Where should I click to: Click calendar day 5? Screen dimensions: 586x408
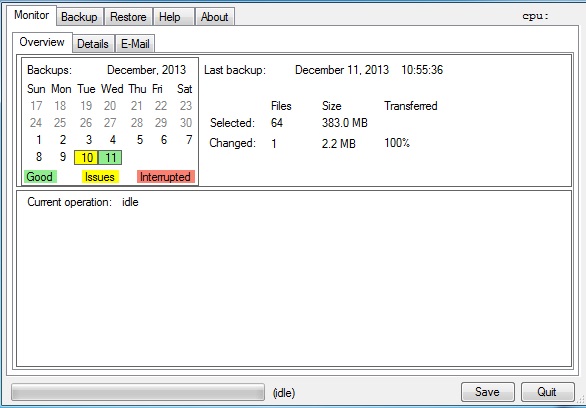[x=140, y=140]
